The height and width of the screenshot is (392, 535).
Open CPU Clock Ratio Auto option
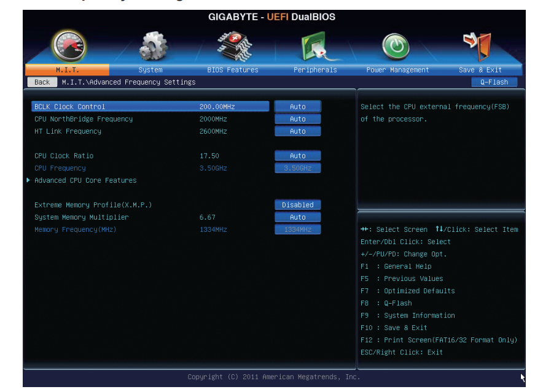pos(297,156)
